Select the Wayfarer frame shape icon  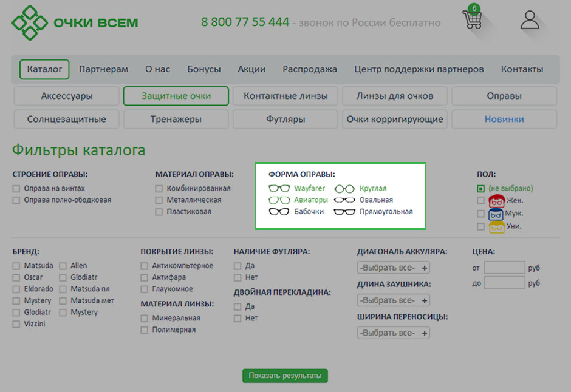pos(279,189)
